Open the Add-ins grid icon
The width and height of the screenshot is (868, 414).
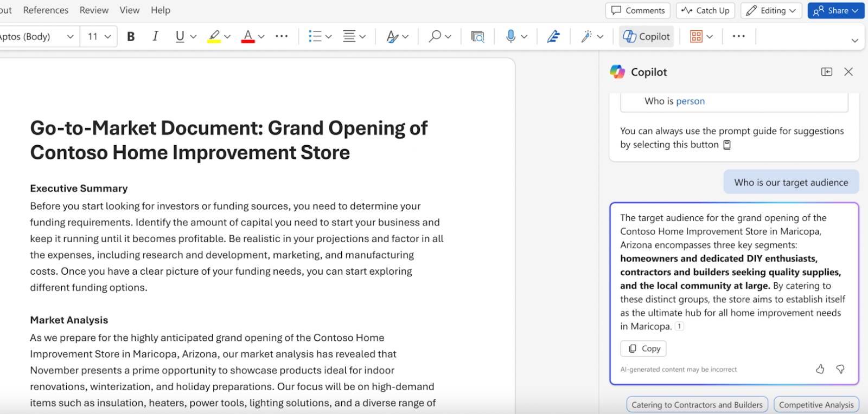tap(696, 36)
